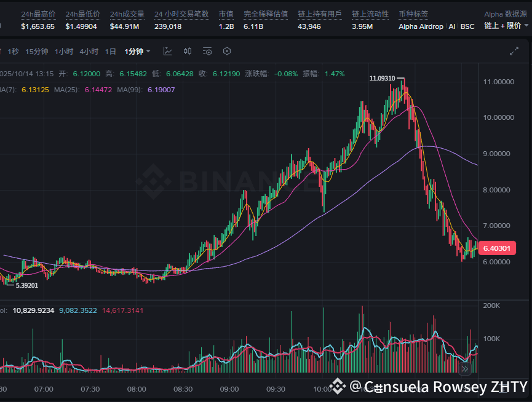Click the 11.09310 high price marker

point(382,78)
